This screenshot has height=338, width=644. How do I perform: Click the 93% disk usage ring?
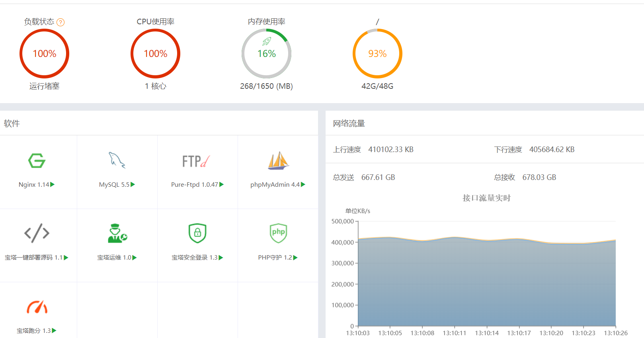pyautogui.click(x=377, y=54)
